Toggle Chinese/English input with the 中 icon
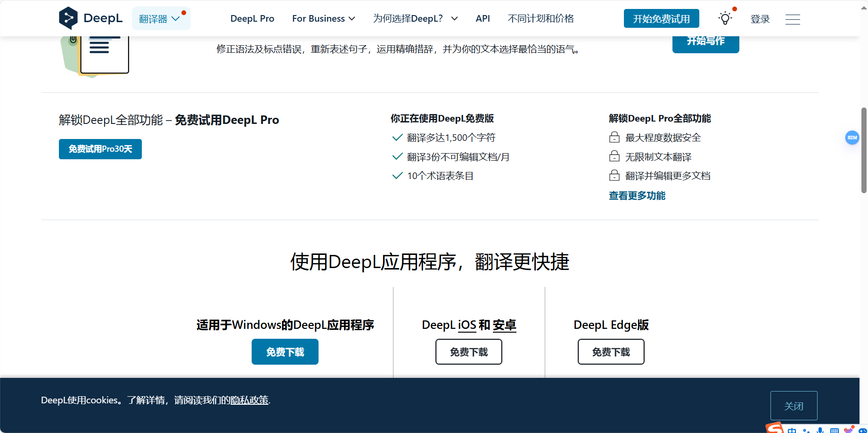The image size is (868, 433). pyautogui.click(x=792, y=430)
